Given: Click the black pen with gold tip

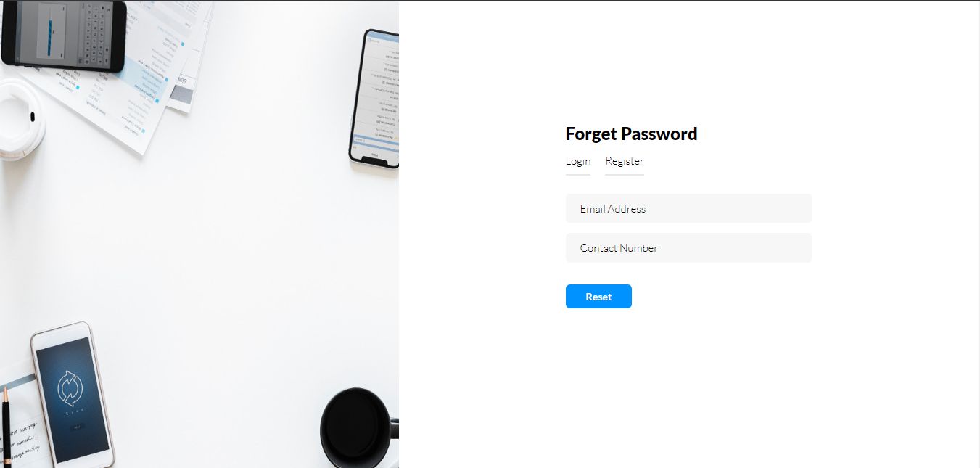Looking at the screenshot, I should (x=7, y=427).
